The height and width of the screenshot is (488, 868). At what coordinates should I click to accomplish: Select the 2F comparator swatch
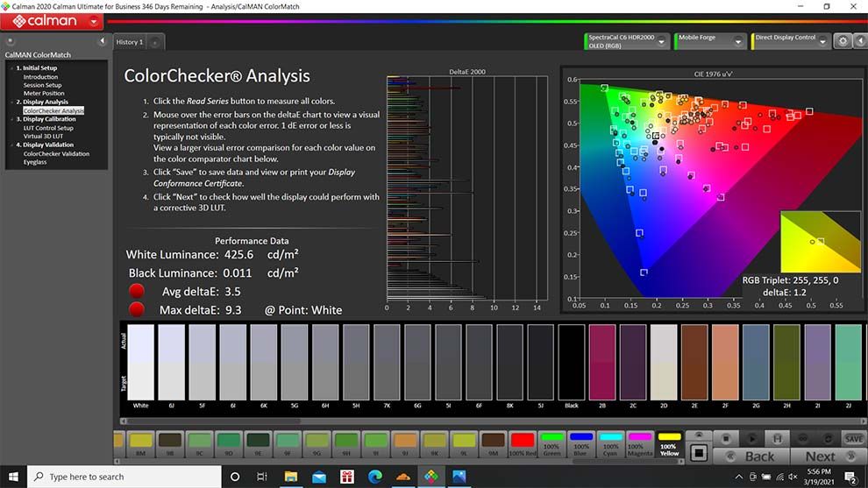click(x=725, y=362)
